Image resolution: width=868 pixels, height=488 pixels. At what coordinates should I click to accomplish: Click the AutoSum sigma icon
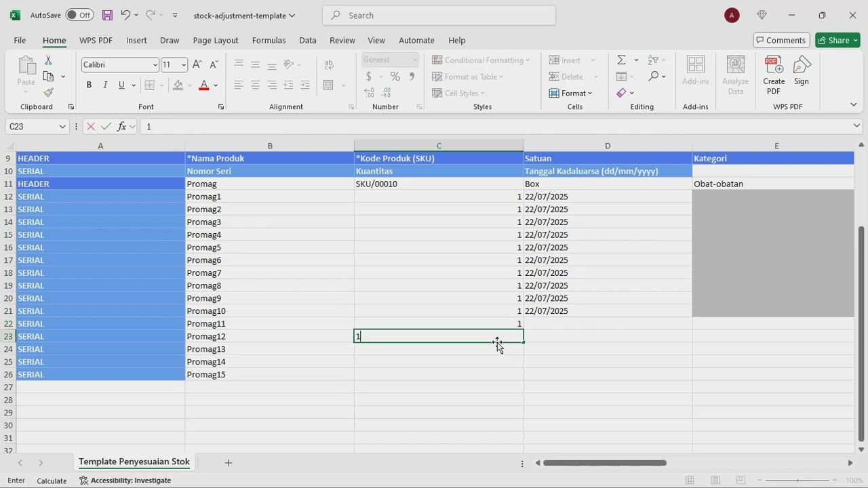(x=621, y=60)
